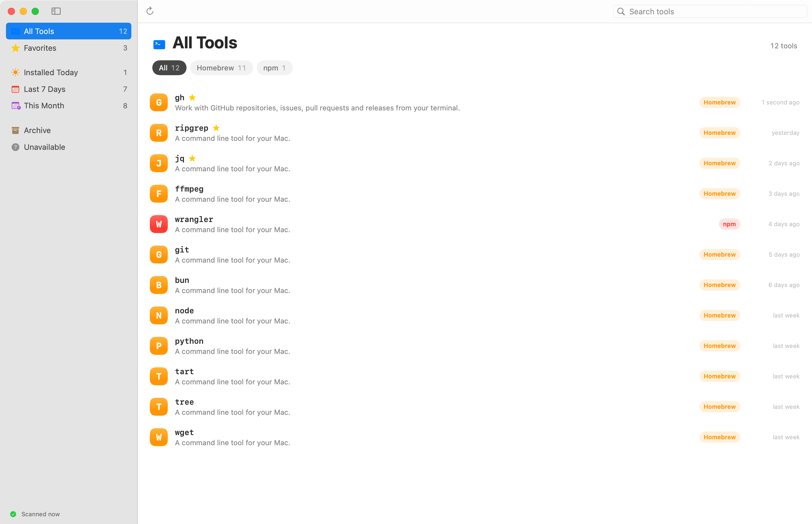Click the green zoom window button
The width and height of the screenshot is (812, 524).
coord(36,11)
